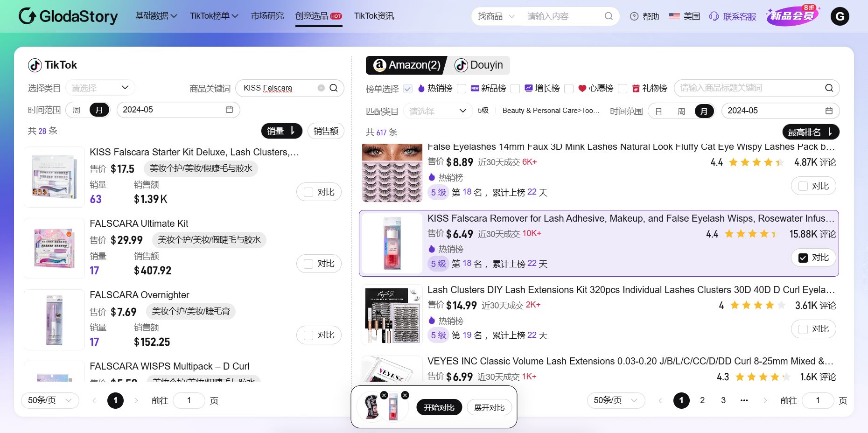
Task: Open TikTok date picker calendar icon
Action: coord(229,110)
